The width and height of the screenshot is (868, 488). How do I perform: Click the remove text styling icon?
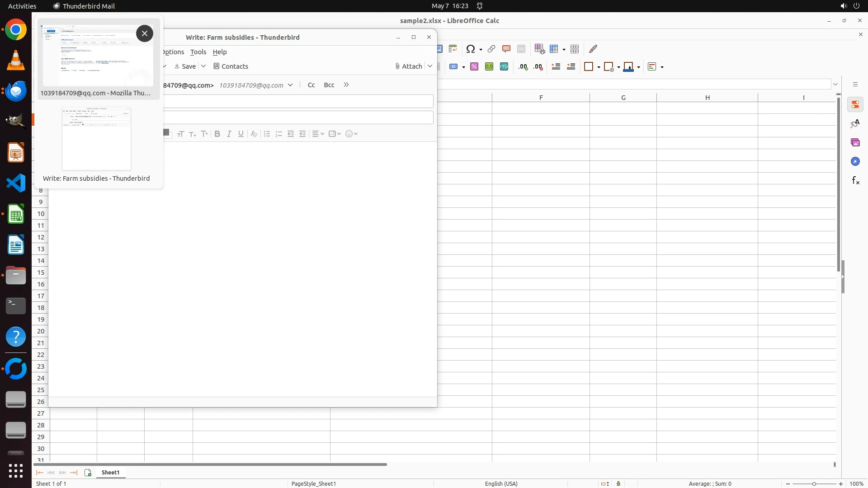tap(254, 134)
